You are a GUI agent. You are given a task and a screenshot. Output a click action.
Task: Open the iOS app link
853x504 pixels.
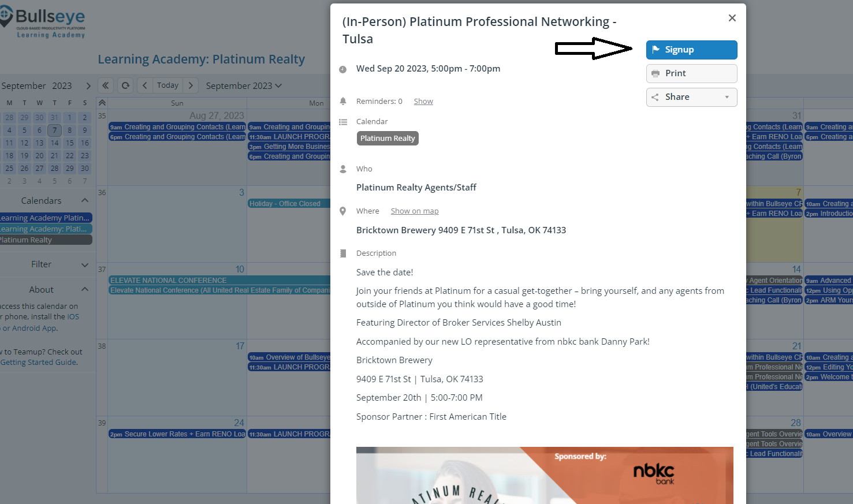pos(73,317)
